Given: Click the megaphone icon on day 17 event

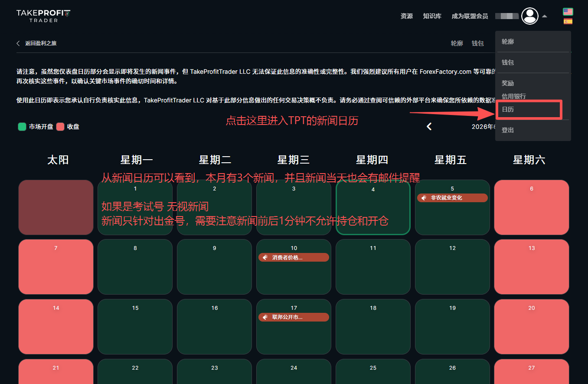Looking at the screenshot, I should tap(265, 317).
